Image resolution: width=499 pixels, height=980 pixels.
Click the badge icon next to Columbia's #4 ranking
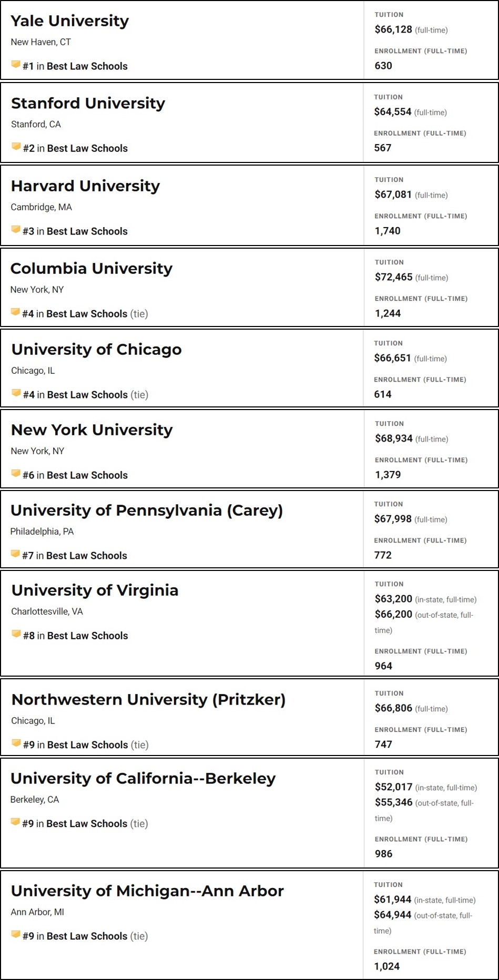15,312
